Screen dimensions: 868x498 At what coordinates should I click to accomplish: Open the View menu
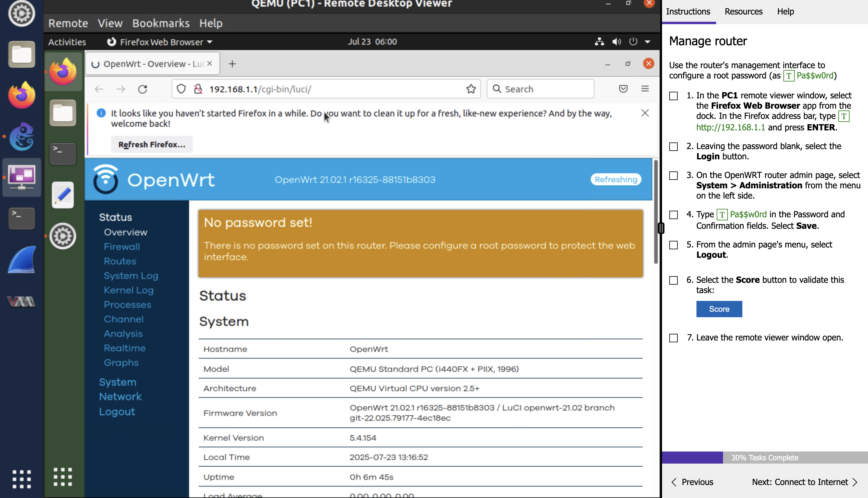[x=110, y=23]
